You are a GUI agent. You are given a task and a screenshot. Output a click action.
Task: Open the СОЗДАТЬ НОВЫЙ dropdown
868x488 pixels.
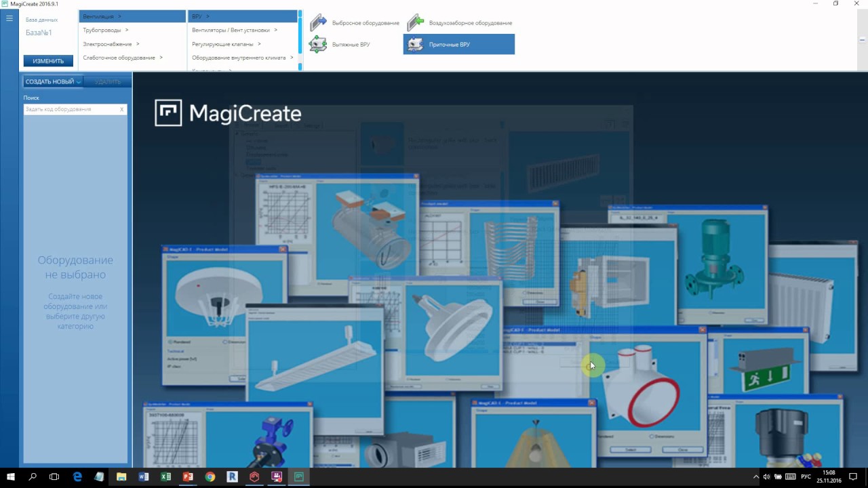tap(53, 81)
